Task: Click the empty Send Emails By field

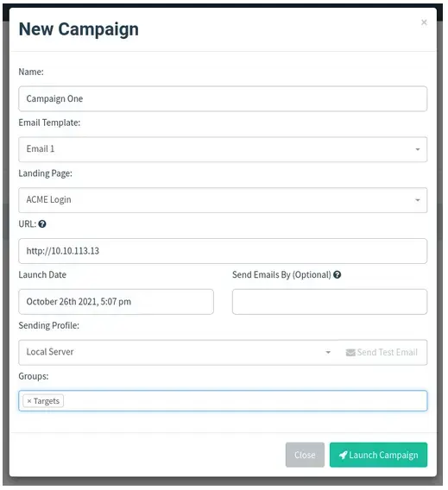Action: coord(330,302)
